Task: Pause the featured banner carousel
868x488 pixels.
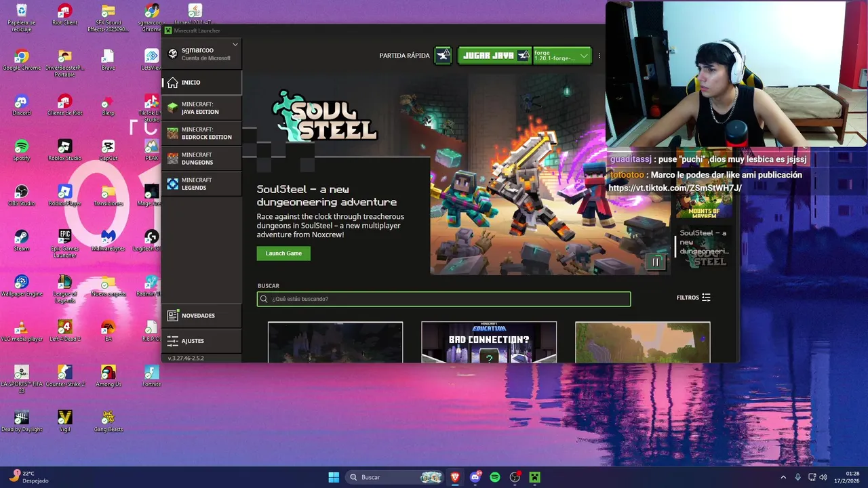Action: [656, 262]
